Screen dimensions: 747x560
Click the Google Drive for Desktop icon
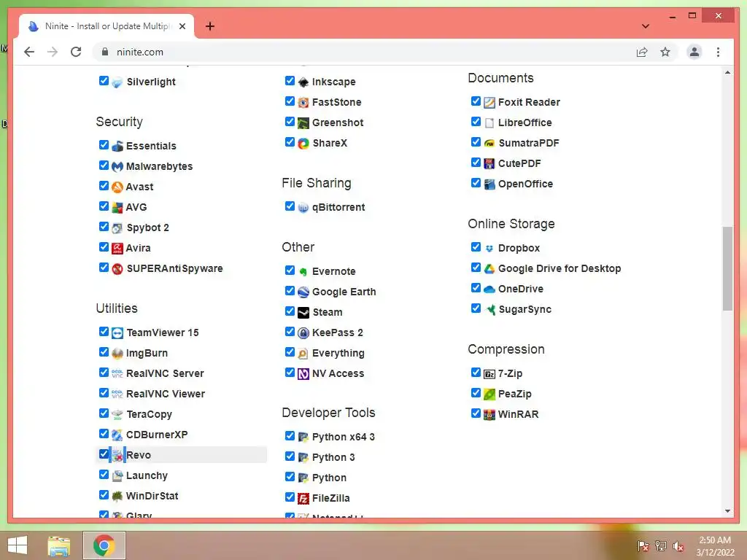point(489,268)
